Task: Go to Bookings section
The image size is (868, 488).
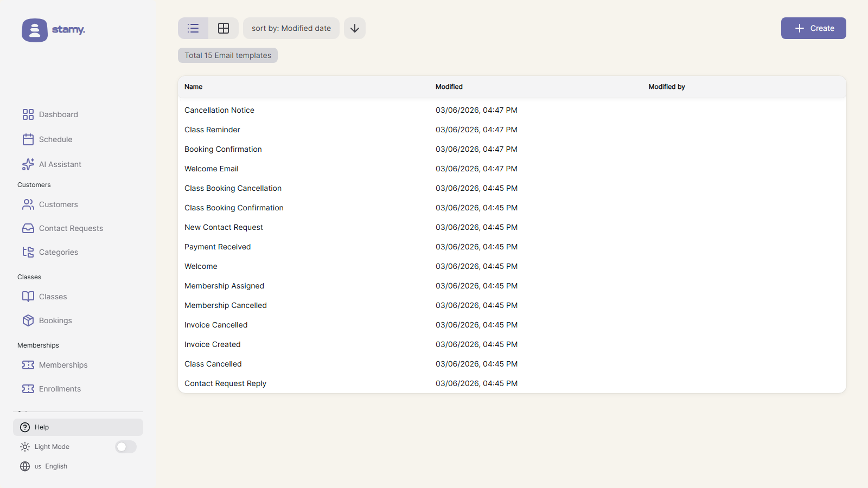Action: [55, 320]
